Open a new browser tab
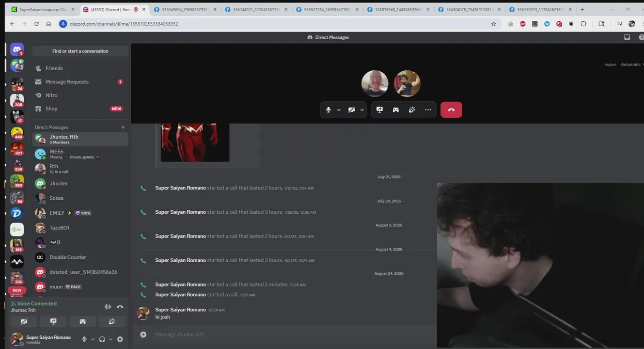 point(582,9)
